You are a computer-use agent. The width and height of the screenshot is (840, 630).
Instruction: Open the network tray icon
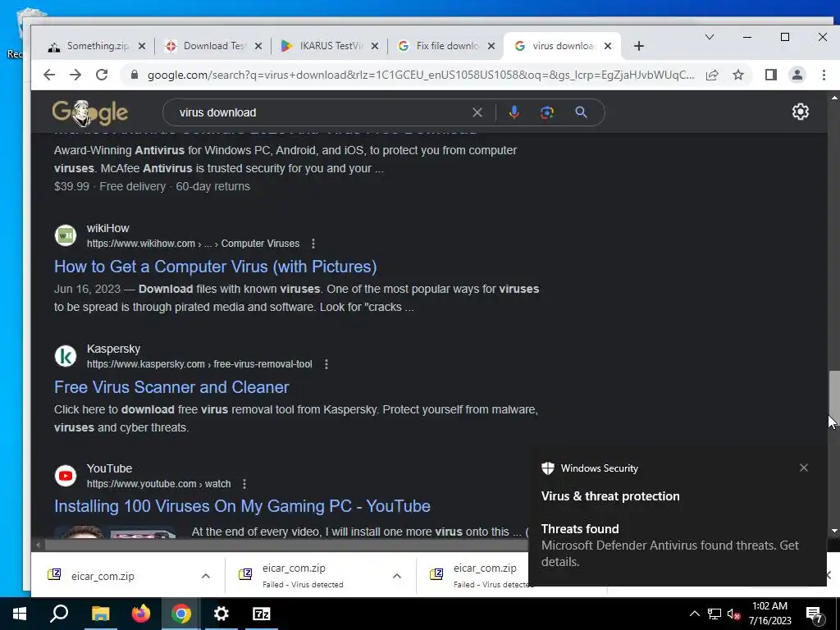(x=714, y=614)
